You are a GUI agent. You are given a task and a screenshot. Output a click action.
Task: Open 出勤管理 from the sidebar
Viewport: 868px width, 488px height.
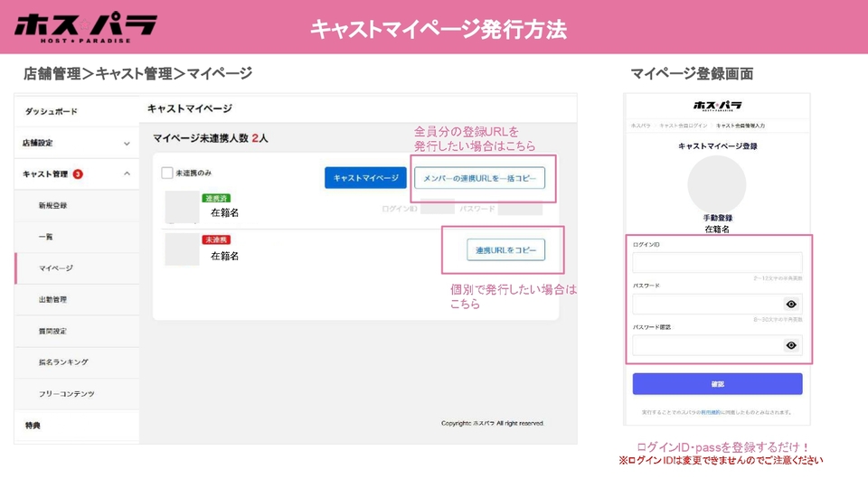(x=52, y=299)
